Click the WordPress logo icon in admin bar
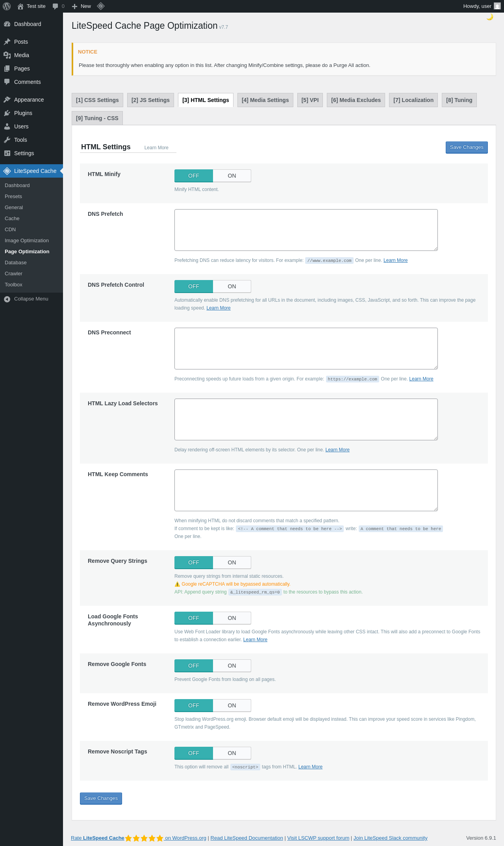The height and width of the screenshot is (846, 504). [x=7, y=6]
